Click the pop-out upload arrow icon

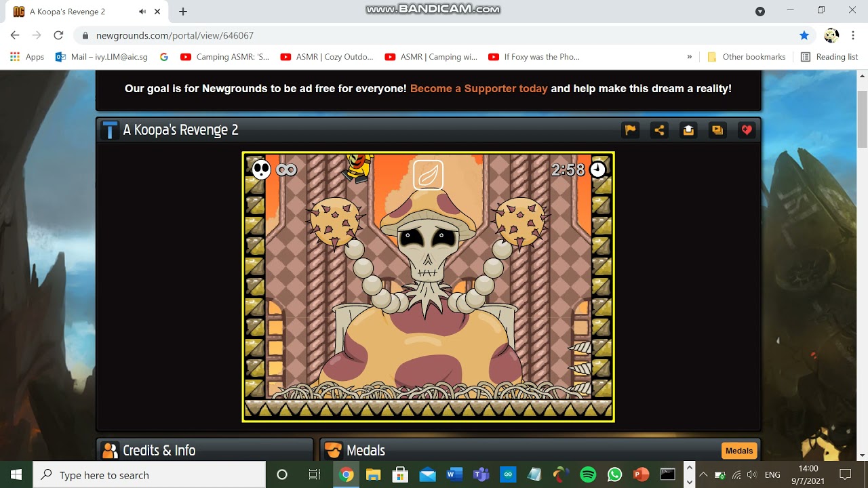[688, 130]
